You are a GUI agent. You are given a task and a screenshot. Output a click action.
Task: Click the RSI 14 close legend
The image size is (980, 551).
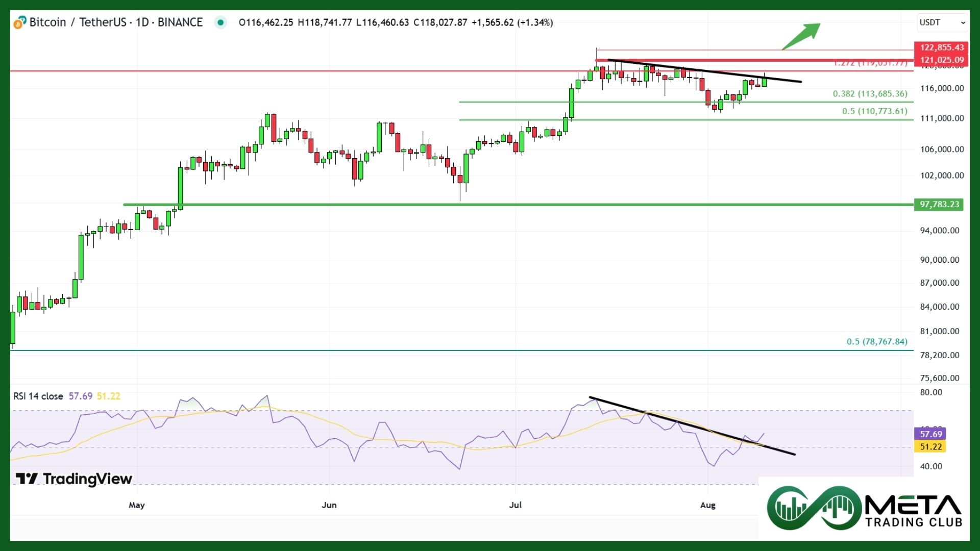pos(38,396)
